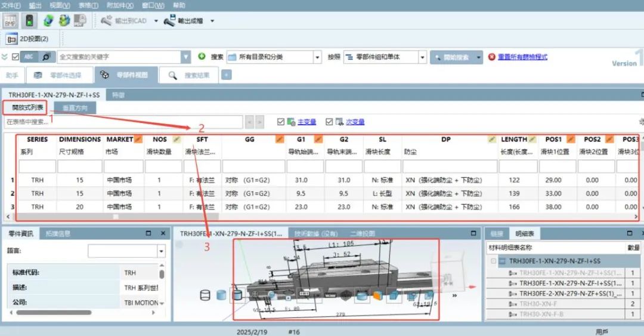Click the green plus add-search icon
This screenshot has height=336, width=644.
[x=202, y=56]
